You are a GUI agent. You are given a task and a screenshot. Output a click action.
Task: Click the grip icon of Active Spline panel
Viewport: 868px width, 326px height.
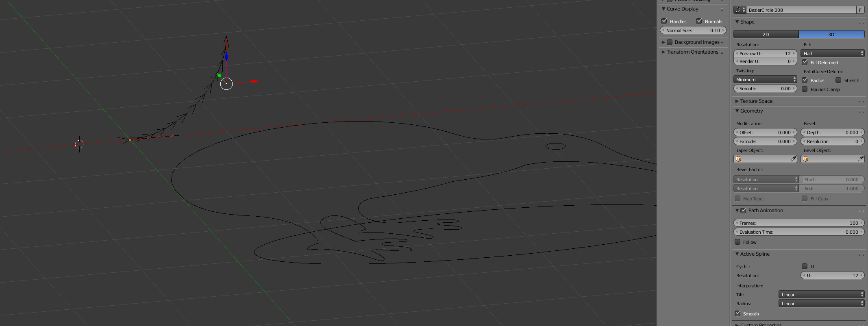(x=861, y=254)
